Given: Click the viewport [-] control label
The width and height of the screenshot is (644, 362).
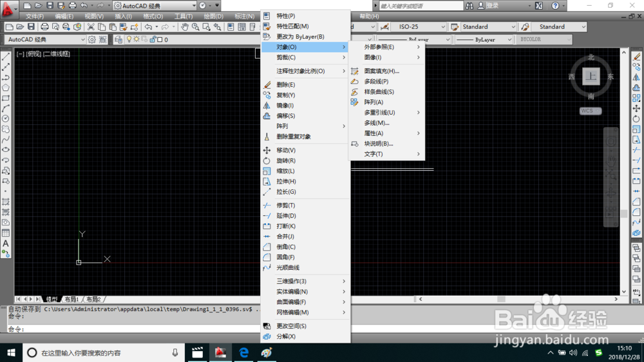Looking at the screenshot, I should point(20,54).
